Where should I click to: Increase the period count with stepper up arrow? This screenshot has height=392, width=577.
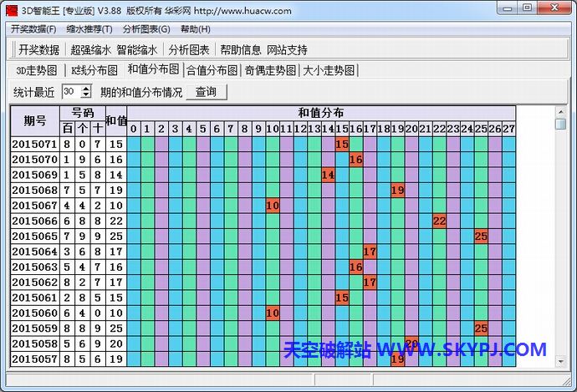coord(87,89)
